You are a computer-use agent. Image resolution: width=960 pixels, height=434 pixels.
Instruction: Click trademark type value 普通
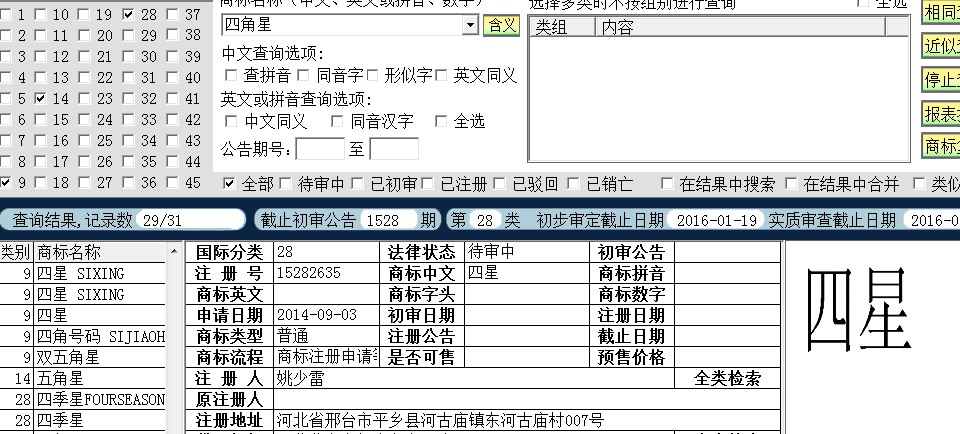(292, 336)
